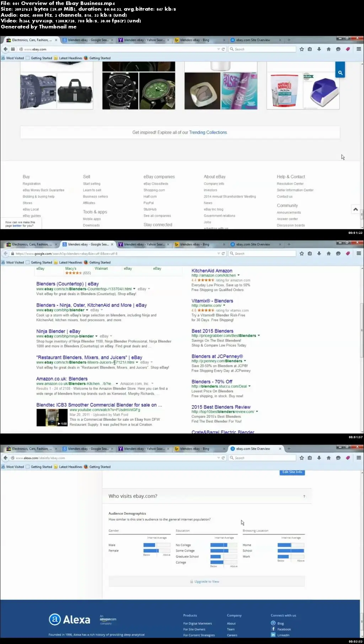The image size is (364, 644).
Task: Expand the arrow next to www.ebay.com/bhp/ninja-blender URL
Action: pos(96,336)
